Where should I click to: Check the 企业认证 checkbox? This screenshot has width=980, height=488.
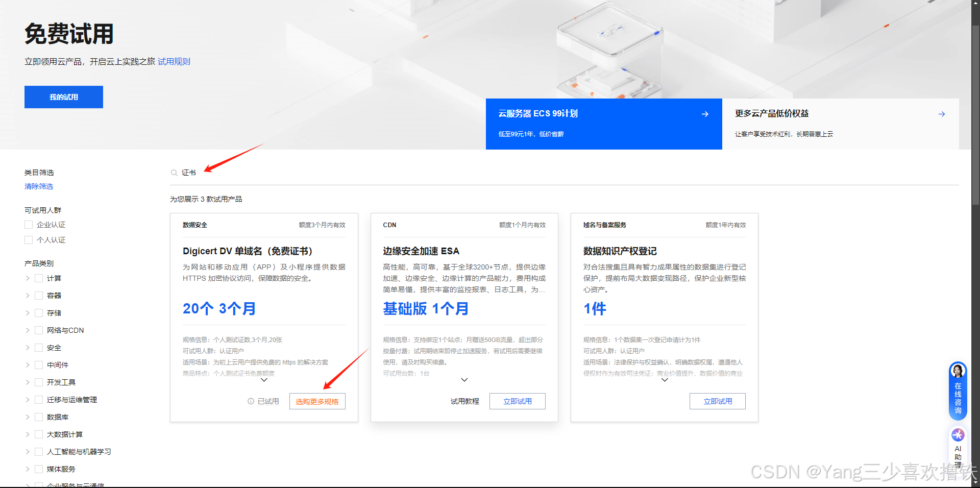point(29,225)
